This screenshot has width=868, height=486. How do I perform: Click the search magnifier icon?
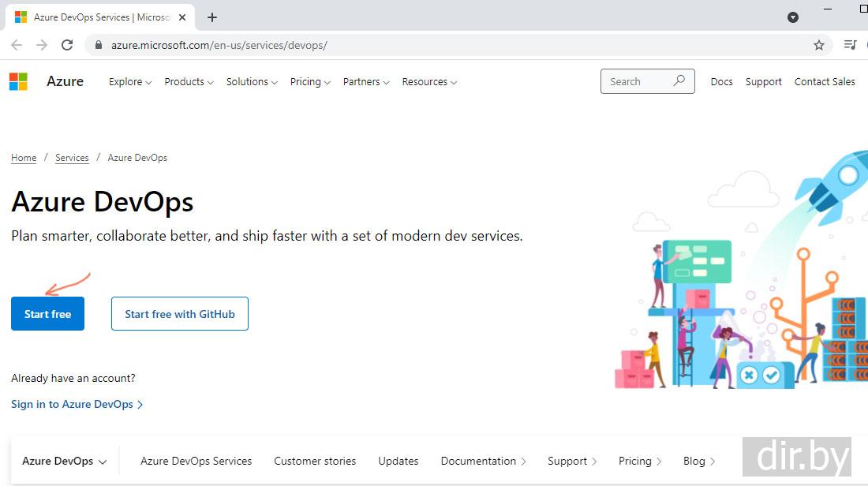click(x=679, y=81)
